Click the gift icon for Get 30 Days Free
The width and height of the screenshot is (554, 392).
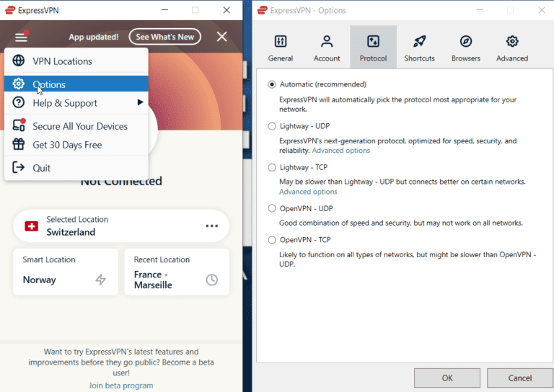coord(18,144)
